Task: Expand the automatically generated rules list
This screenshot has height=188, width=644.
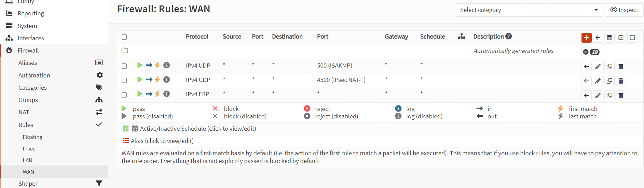Action: point(591,52)
